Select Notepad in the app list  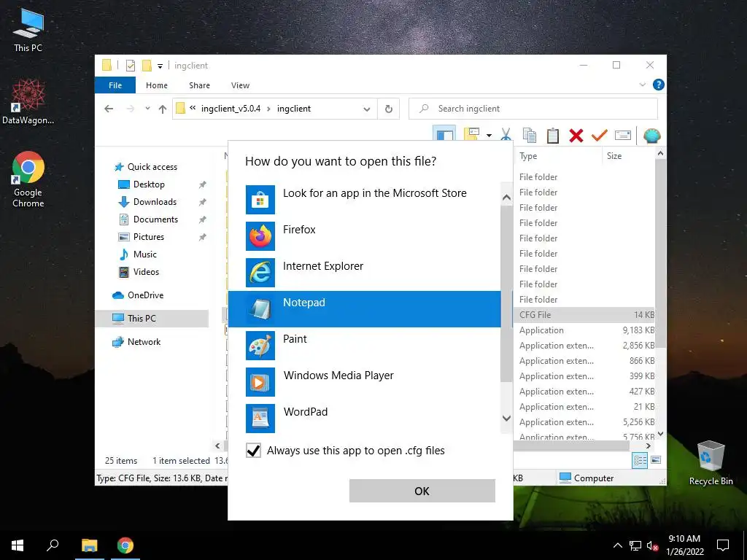[365, 309]
